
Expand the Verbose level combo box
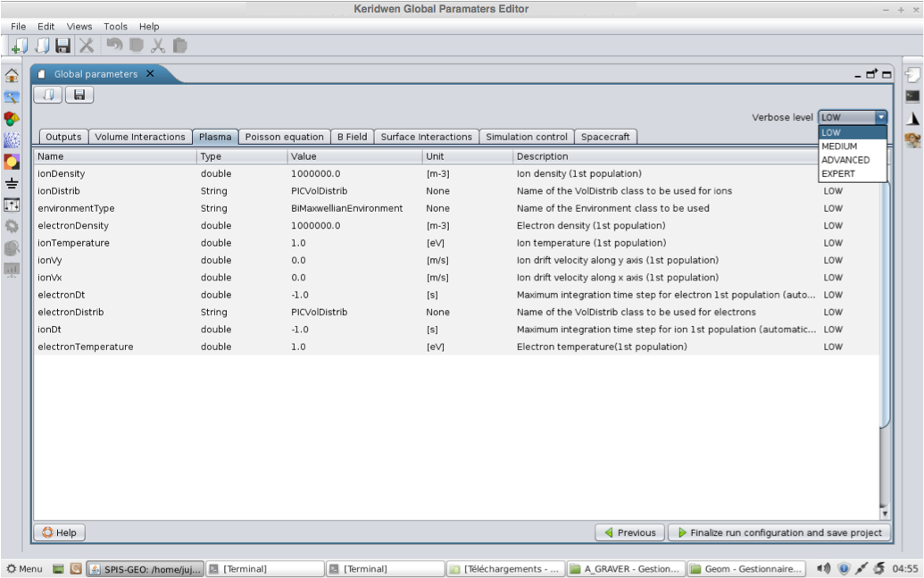pos(880,117)
